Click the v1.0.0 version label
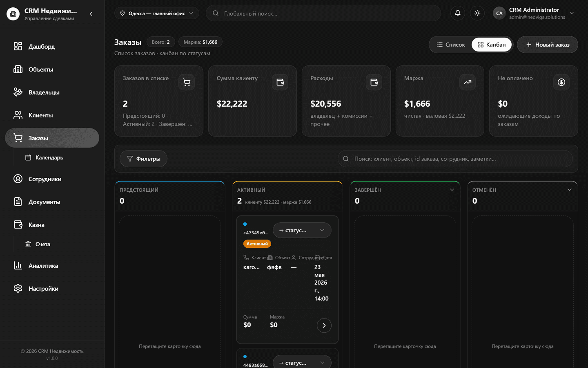The image size is (588, 368). [x=52, y=358]
